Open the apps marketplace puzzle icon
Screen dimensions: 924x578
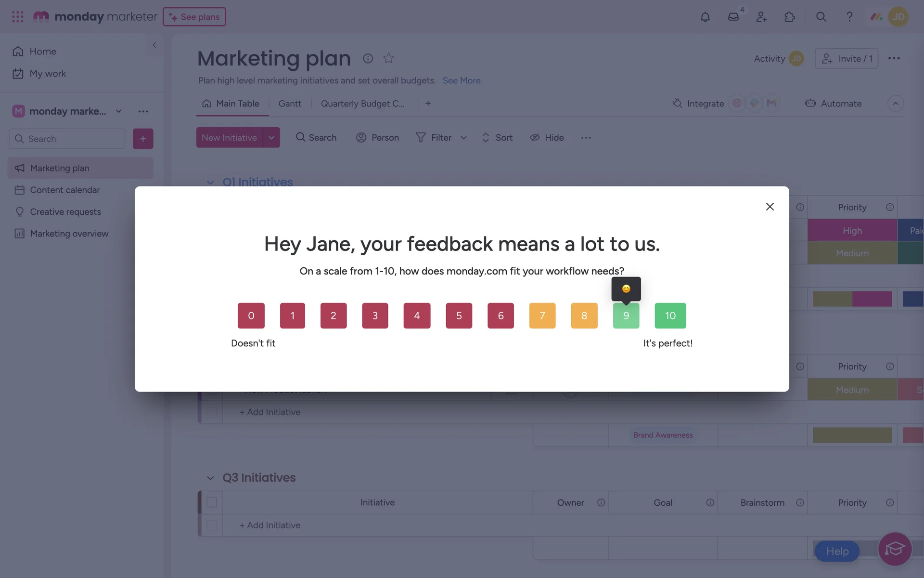click(x=789, y=17)
